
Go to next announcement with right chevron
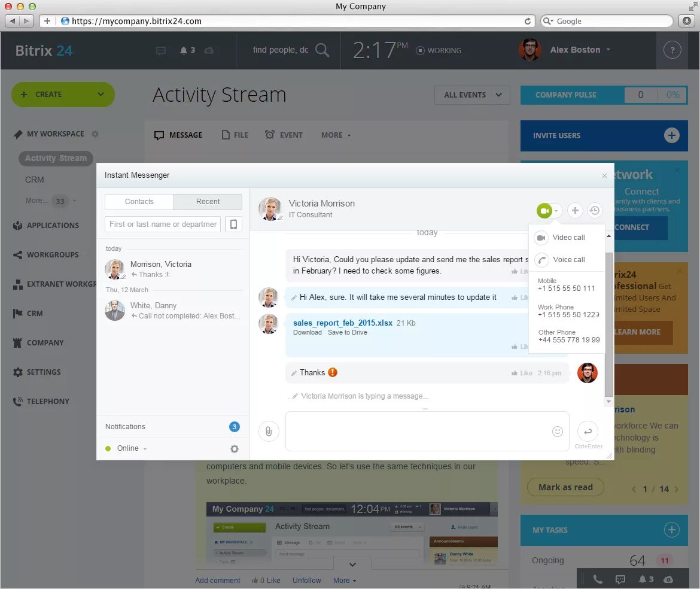click(x=676, y=490)
